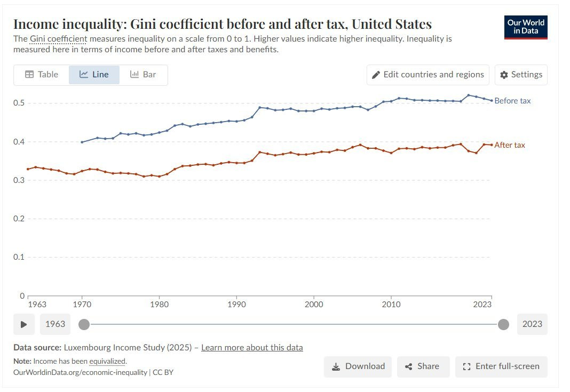Image resolution: width=570 pixels, height=392 pixels.
Task: Open Learn more about this data link
Action: [x=252, y=348]
